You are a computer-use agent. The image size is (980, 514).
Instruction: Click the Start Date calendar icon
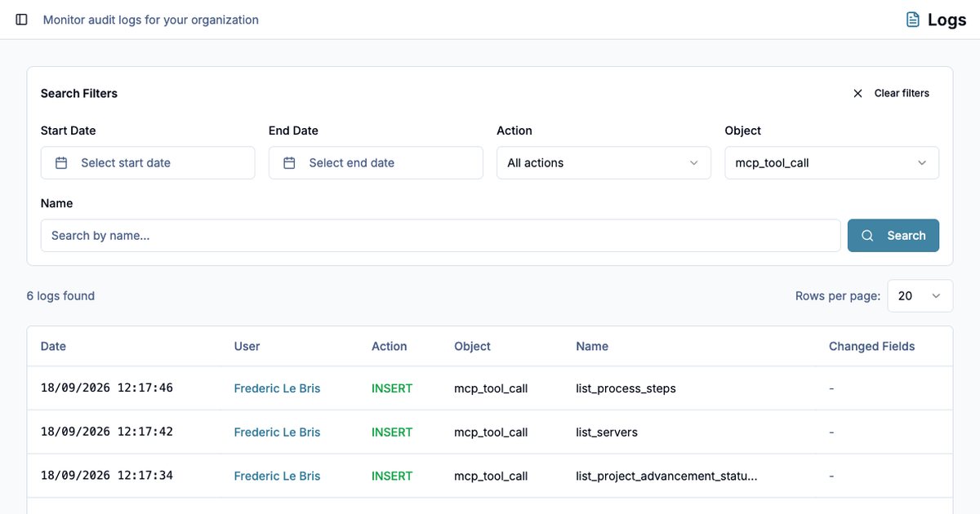coord(61,163)
